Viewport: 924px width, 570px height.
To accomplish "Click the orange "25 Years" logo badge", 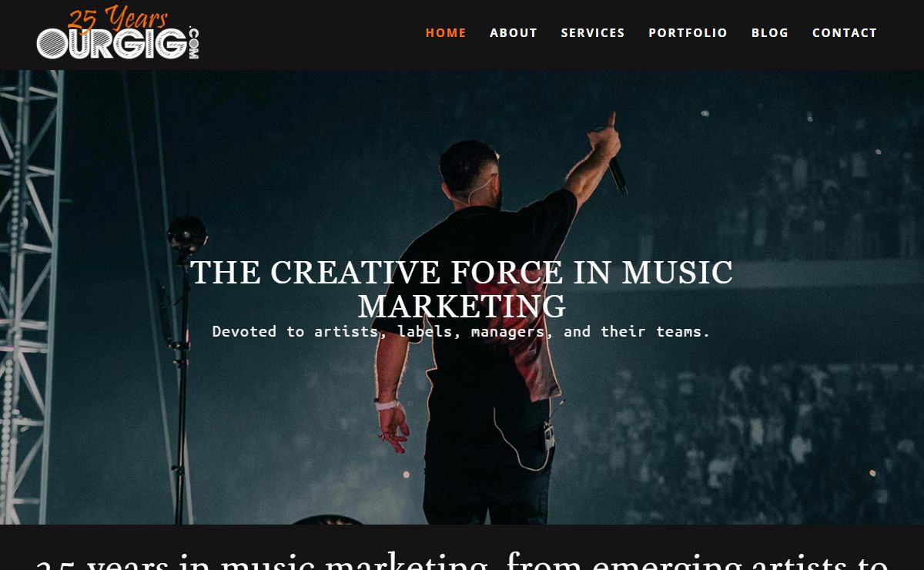I will coord(117,18).
